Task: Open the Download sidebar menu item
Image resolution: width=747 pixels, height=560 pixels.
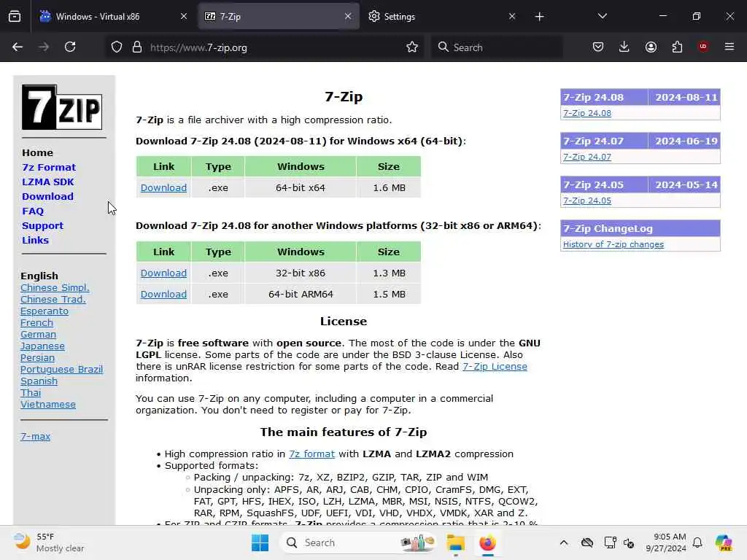Action: pyautogui.click(x=47, y=197)
